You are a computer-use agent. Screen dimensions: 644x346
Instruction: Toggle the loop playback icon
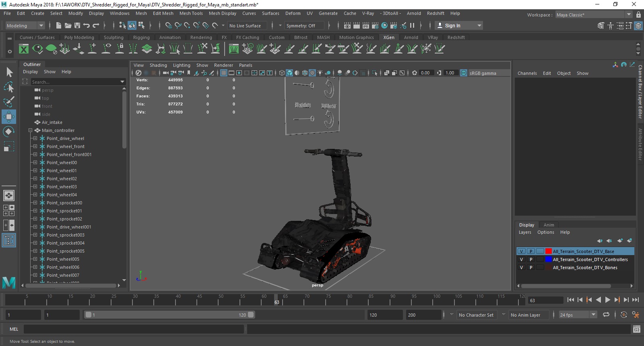606,315
